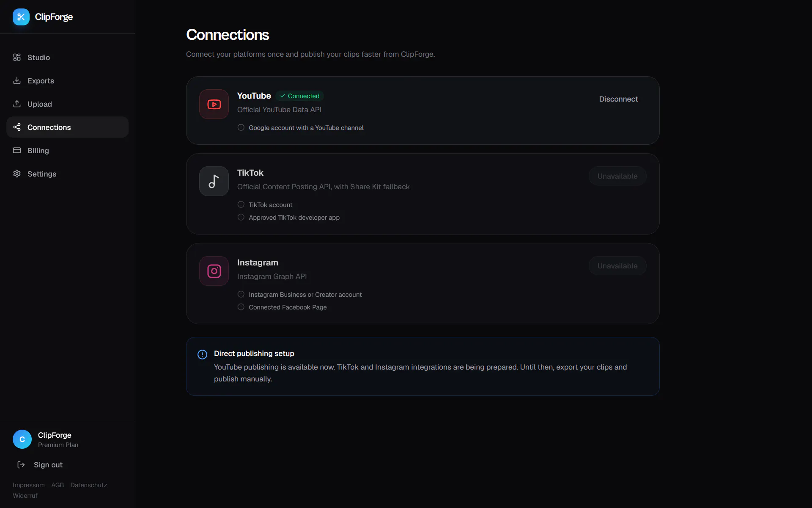812x508 pixels.
Task: Navigate to Billing
Action: [x=67, y=150]
